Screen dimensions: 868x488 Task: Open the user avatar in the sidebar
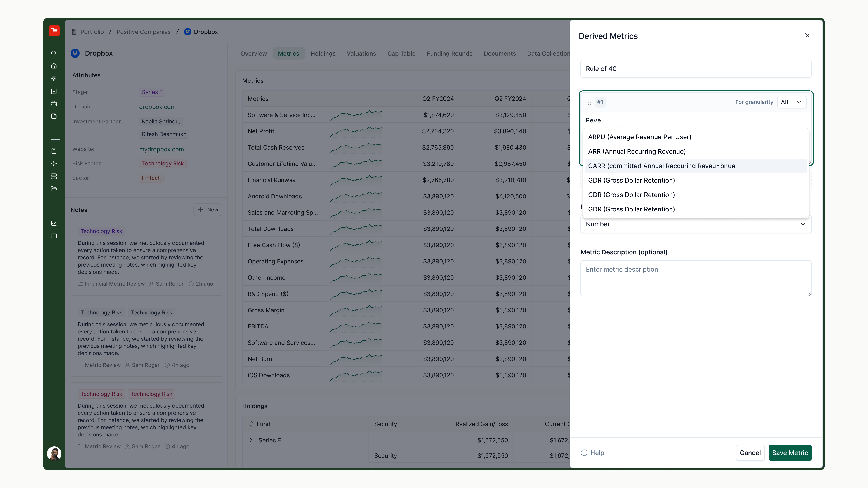(x=54, y=453)
